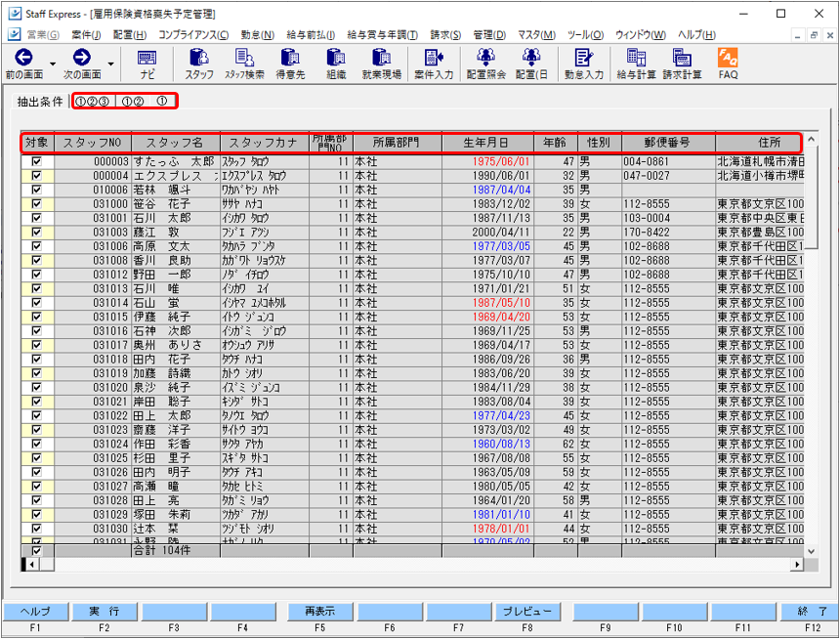Select the name cell 辻本 葉

click(176, 529)
